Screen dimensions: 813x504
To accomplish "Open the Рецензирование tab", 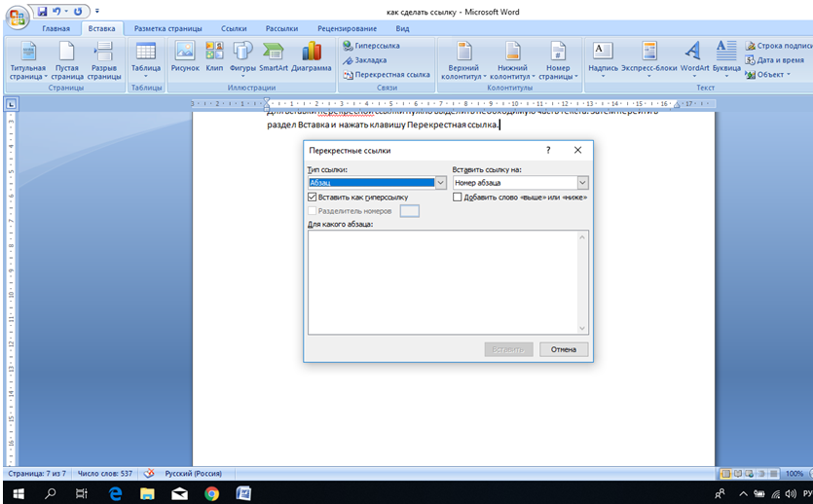I will (x=347, y=28).
